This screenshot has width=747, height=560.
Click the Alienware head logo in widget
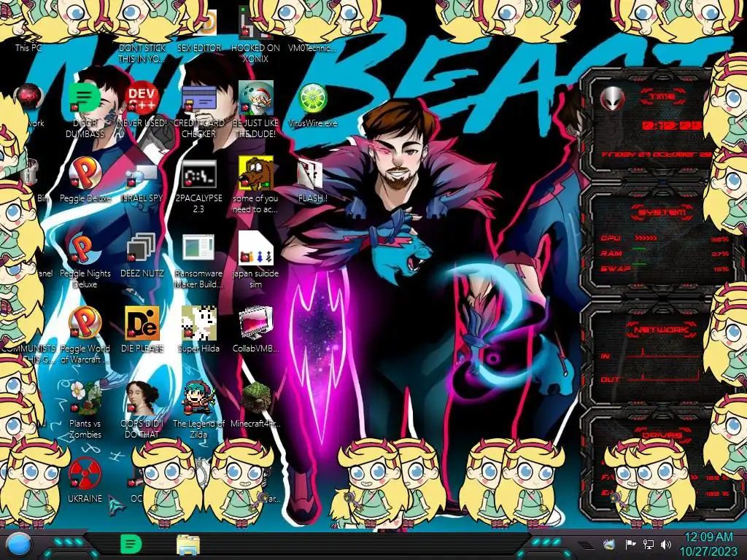tap(612, 99)
